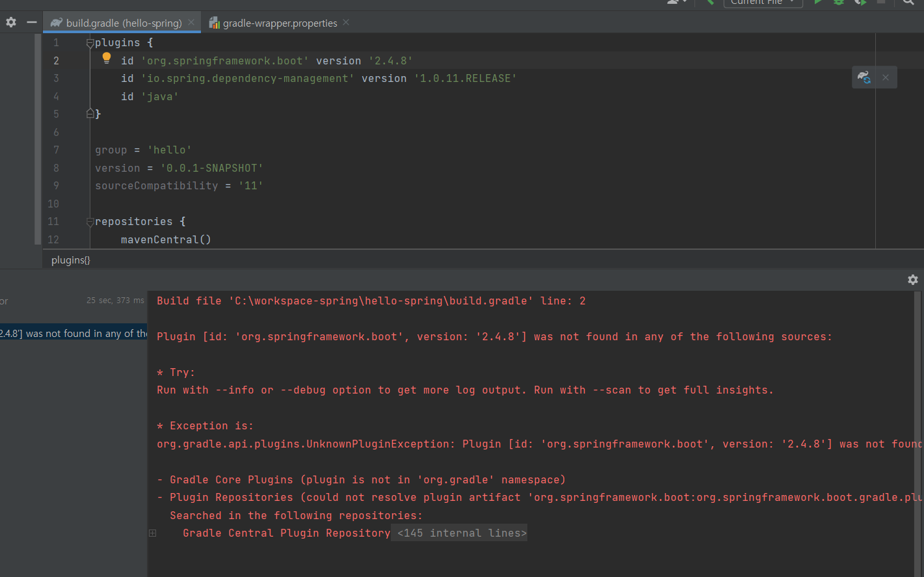Click the sourceCompatibility = '11' line
Viewport: 924px width, 577px height.
tap(179, 185)
